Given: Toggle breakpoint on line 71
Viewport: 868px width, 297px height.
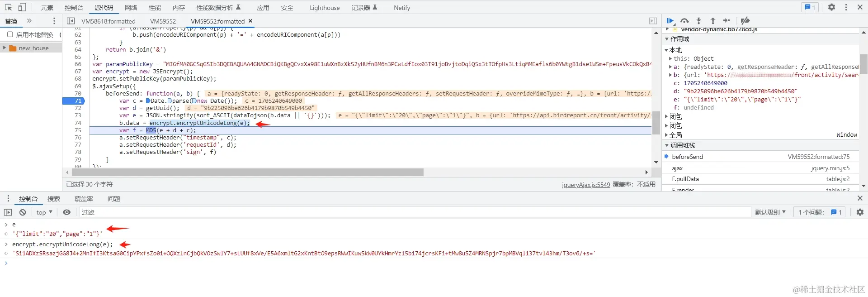Looking at the screenshot, I should 78,101.
